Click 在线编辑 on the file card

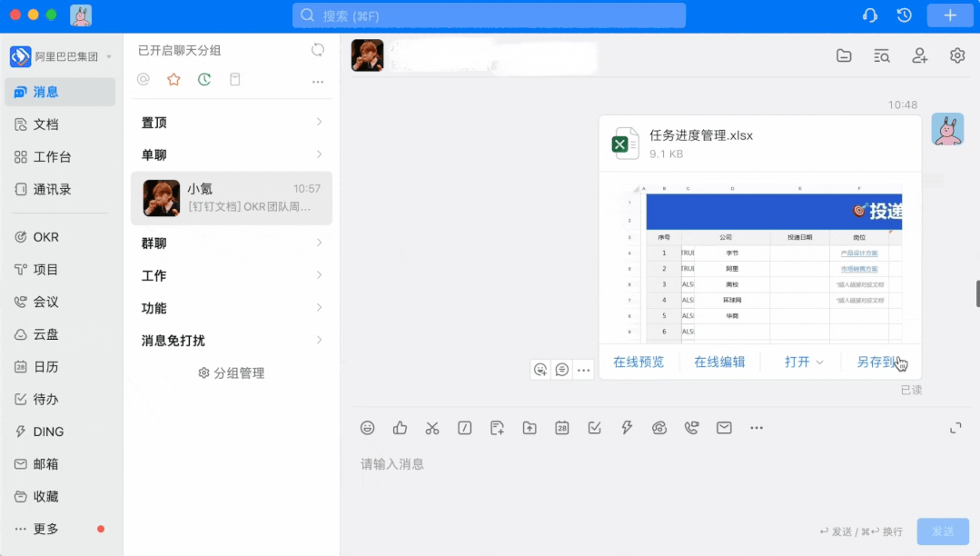719,362
